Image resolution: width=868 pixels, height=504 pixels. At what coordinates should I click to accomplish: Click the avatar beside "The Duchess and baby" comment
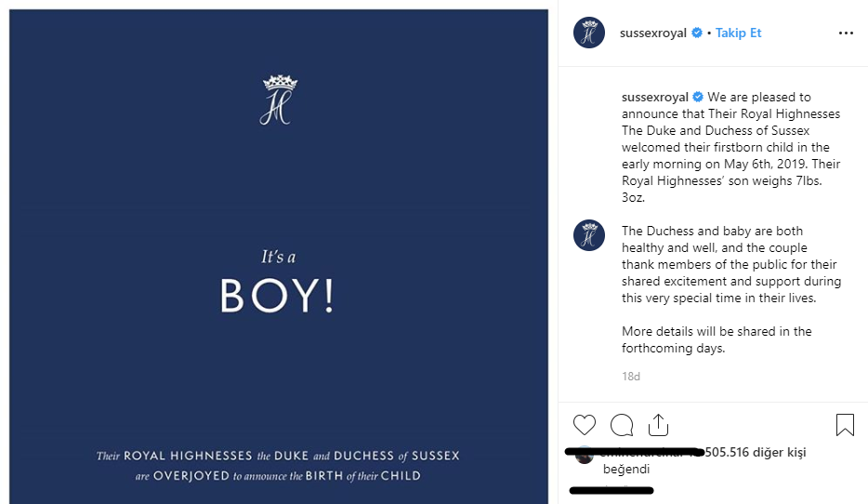coord(589,234)
